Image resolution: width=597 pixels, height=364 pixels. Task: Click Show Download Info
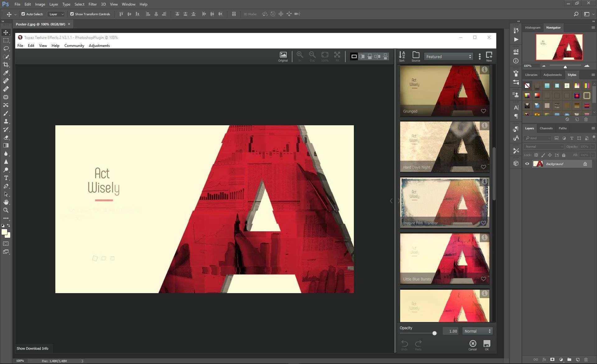click(x=32, y=348)
